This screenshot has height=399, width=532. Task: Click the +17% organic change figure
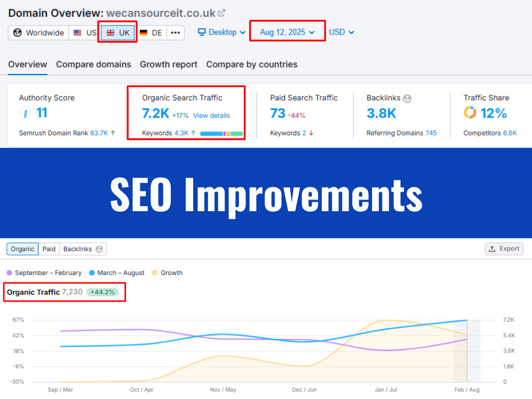pos(180,115)
